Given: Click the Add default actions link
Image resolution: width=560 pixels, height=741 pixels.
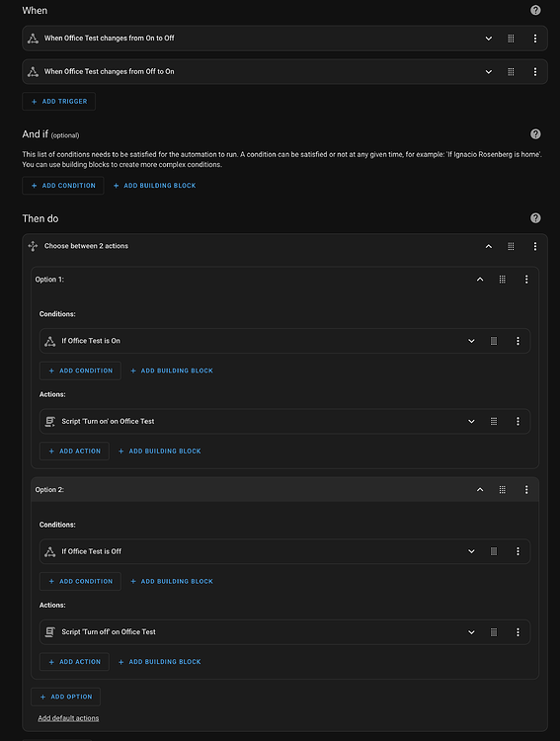Looking at the screenshot, I should point(68,718).
